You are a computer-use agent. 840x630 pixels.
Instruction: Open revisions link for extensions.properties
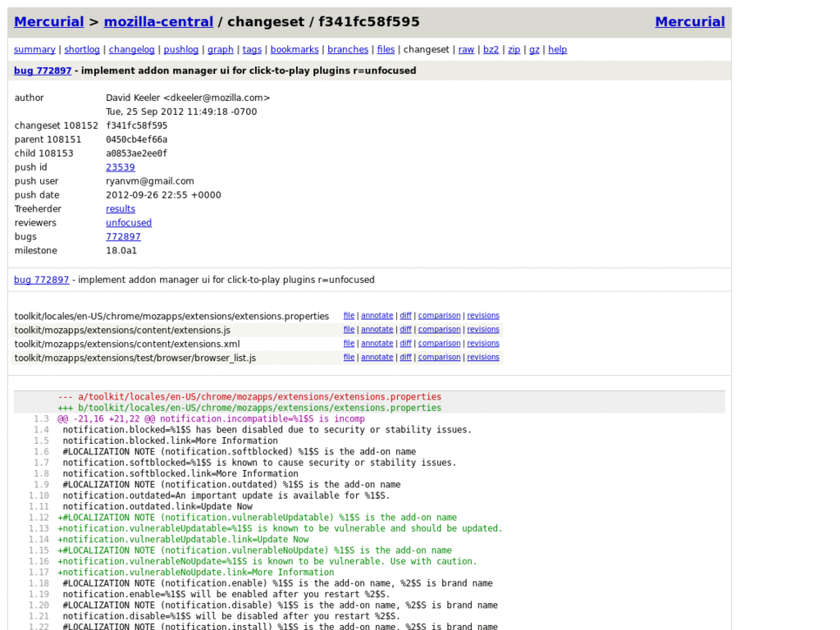[x=483, y=316]
